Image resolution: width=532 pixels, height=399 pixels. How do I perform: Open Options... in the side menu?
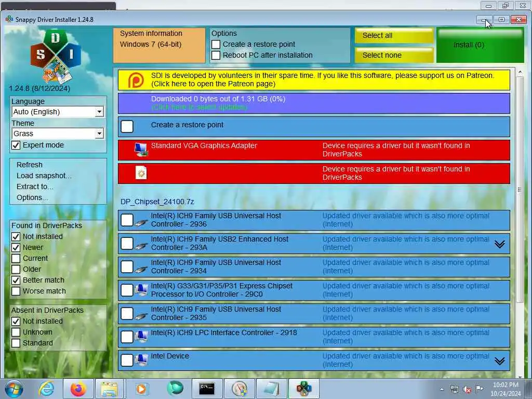[32, 197]
